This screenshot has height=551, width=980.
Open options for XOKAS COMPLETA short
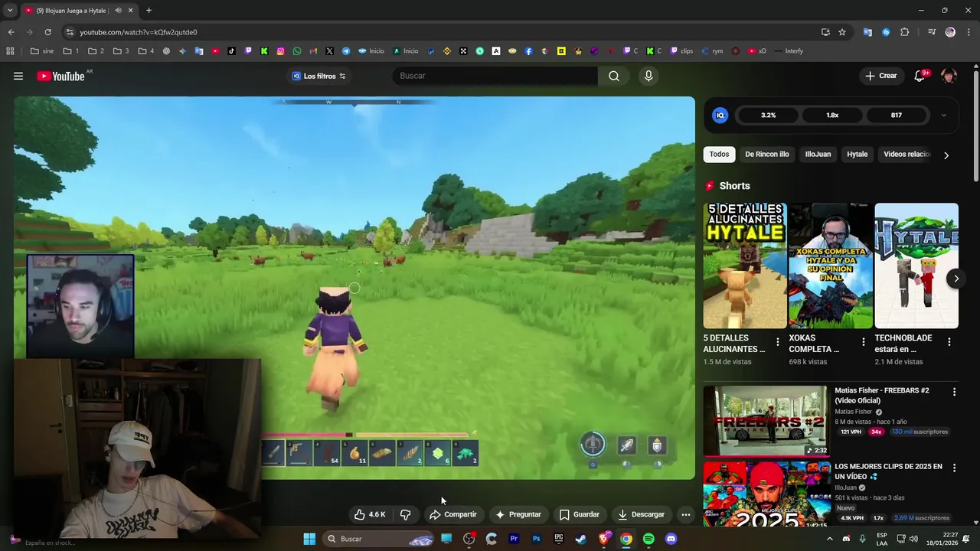(864, 342)
